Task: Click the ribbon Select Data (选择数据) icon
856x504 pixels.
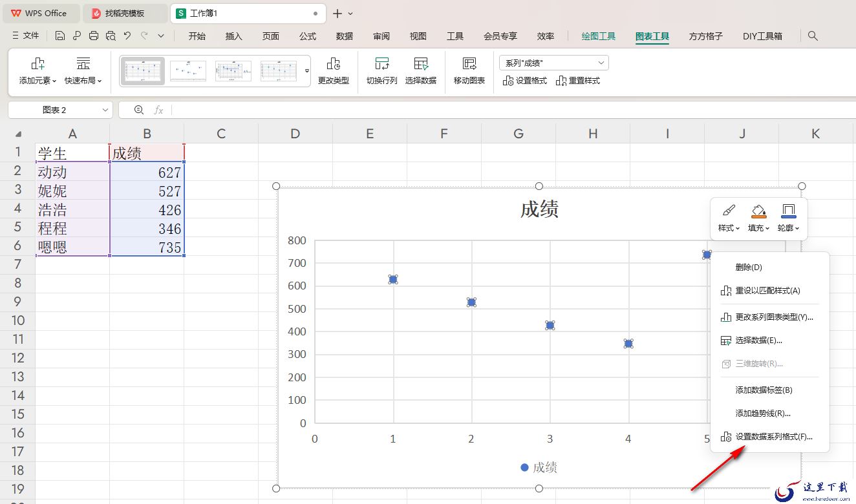Action: coord(421,63)
